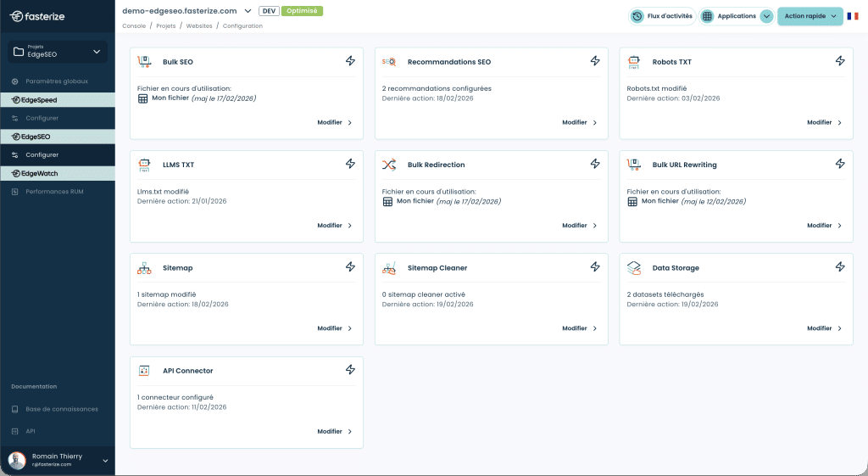Click Modifier on the LLMS TXT card
Viewport: 868px width, 476px height.
(334, 226)
